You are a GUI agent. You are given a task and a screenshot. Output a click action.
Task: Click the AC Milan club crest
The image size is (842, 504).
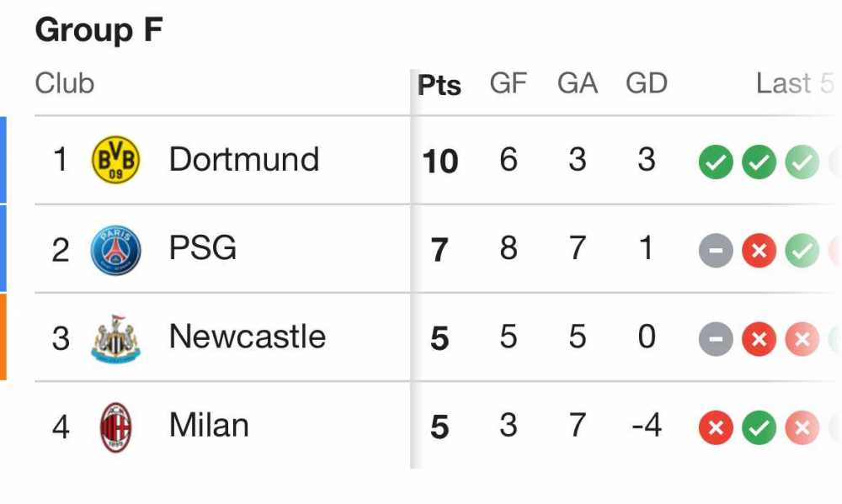click(115, 427)
